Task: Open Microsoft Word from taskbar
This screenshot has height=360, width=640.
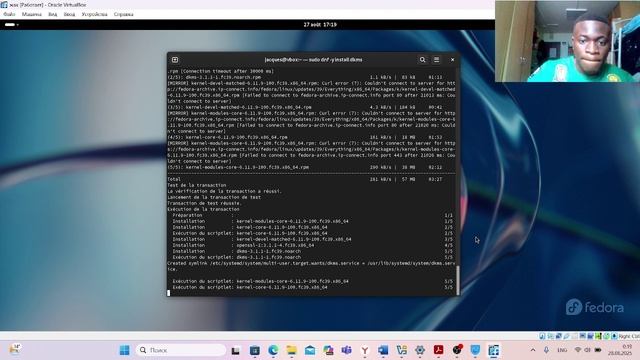Action: tap(383, 350)
